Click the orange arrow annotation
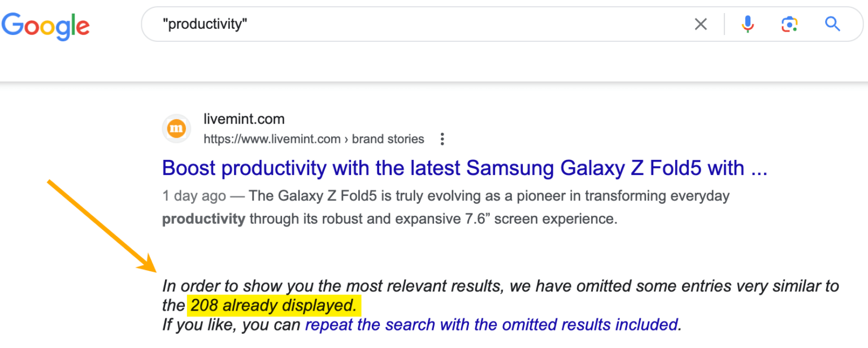Image resolution: width=868 pixels, height=348 pixels. 102,226
